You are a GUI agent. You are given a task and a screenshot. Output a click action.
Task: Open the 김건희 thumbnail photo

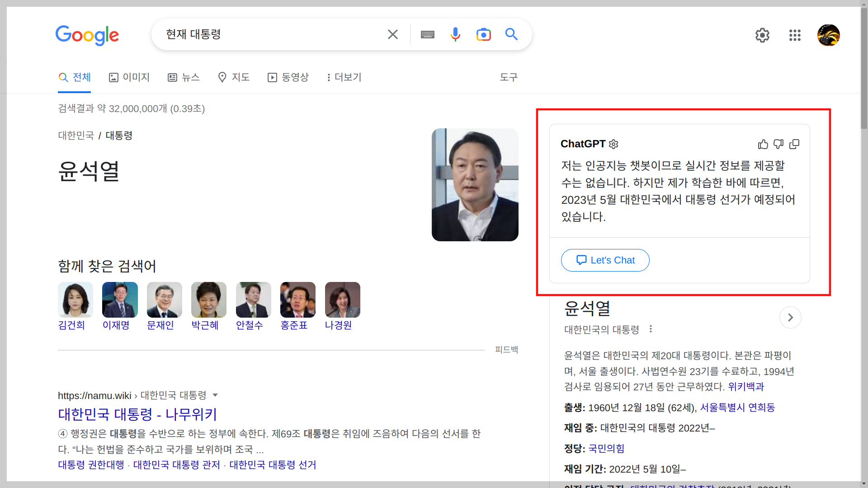point(75,300)
